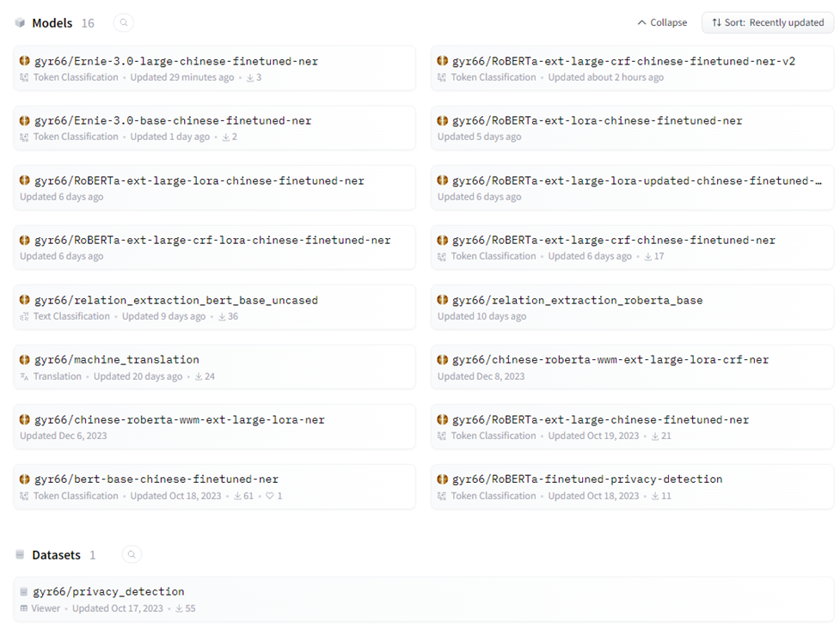Screen dimensions: 840x635
Task: Click 'Updated Oct 17, 2023' text
Action: coord(118,608)
